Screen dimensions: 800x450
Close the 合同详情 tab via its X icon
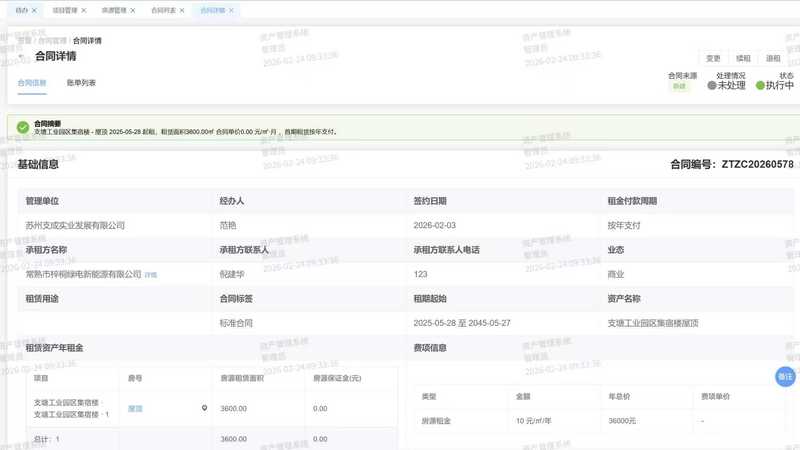coord(233,10)
